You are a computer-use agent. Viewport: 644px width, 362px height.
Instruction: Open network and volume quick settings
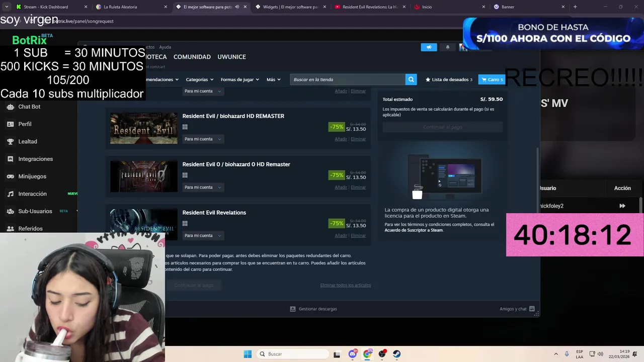[x=596, y=354]
